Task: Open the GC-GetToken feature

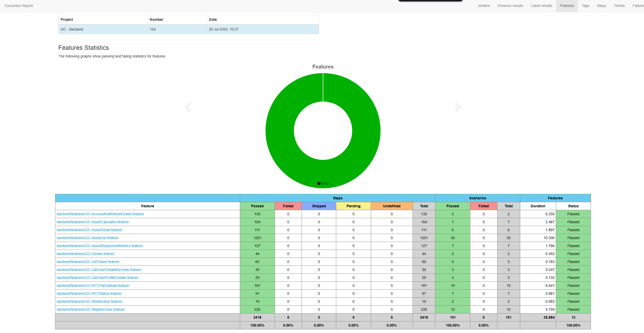Action: pos(88,262)
